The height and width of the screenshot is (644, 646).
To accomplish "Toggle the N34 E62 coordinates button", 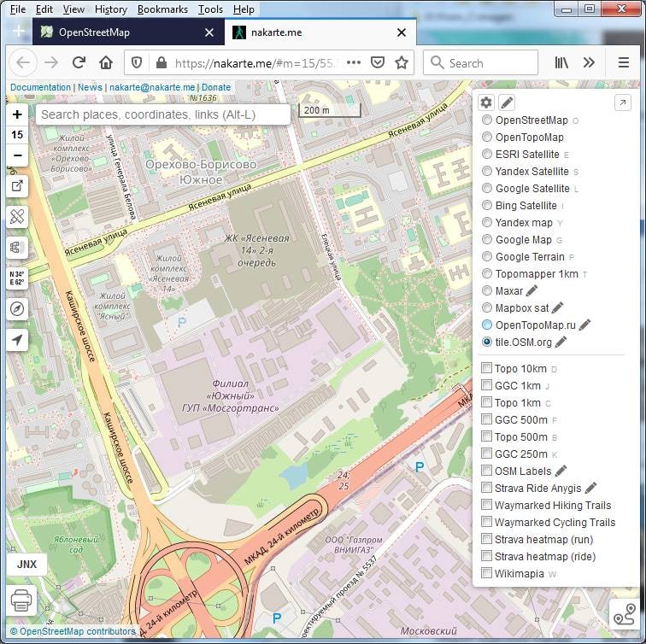I will tap(17, 278).
